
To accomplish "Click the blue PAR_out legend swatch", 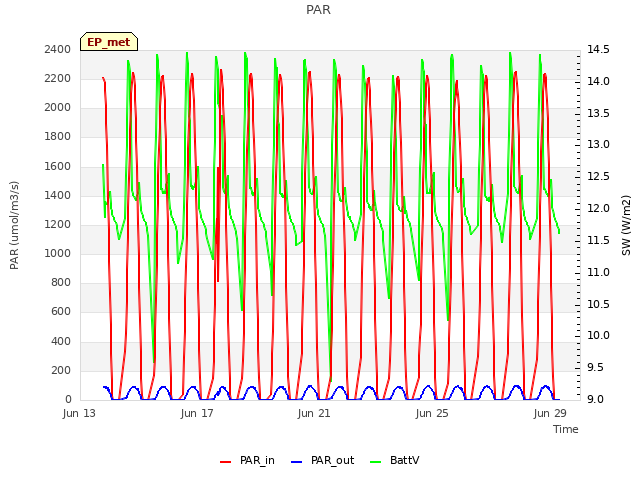I will [296, 462].
